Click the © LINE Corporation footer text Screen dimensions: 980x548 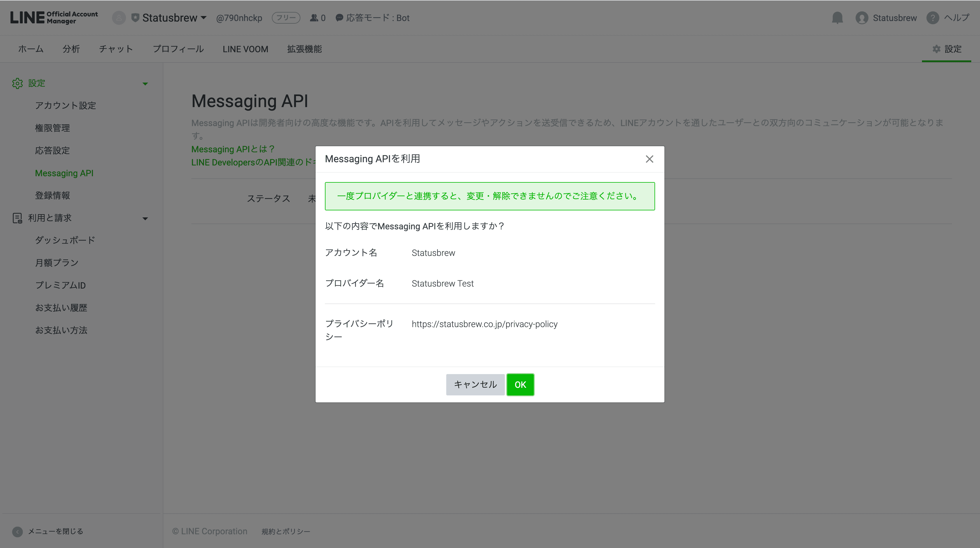pos(210,532)
